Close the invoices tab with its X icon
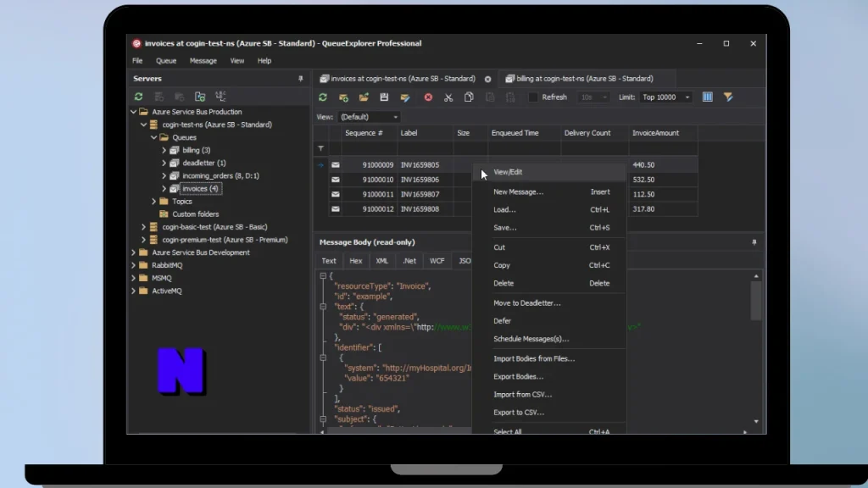 [x=487, y=79]
